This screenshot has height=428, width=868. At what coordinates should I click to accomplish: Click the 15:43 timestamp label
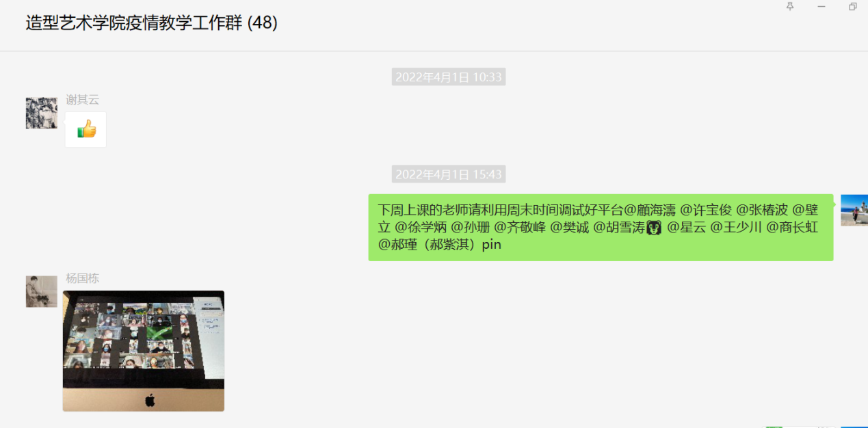click(449, 174)
